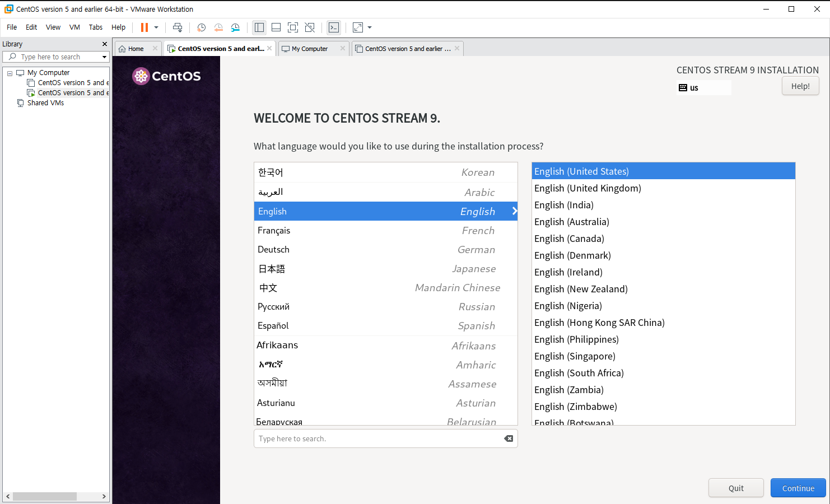The height and width of the screenshot is (504, 830).
Task: Click the Send Ctrl+Alt+Del toolbar icon
Action: pos(178,27)
